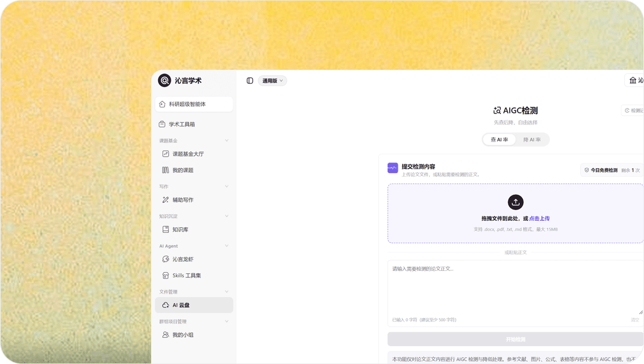Collapse the AI Agent section chevron
644x364 pixels.
pos(227,246)
